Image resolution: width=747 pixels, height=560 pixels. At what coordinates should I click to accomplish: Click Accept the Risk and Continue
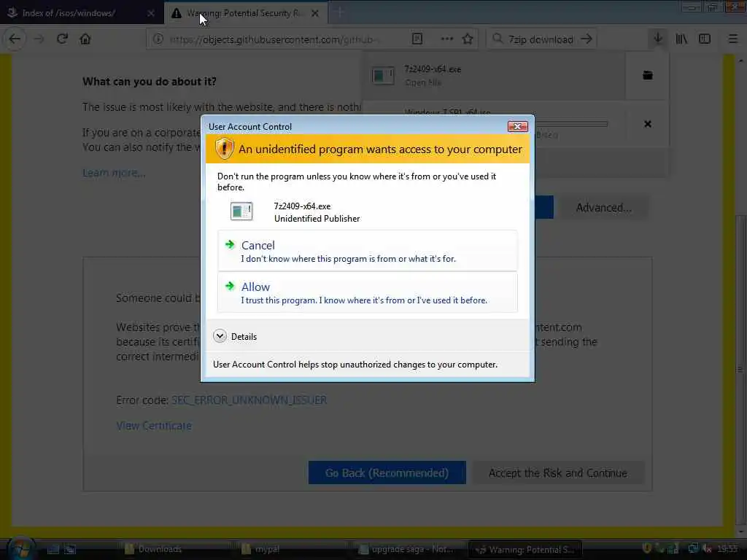[x=558, y=472]
